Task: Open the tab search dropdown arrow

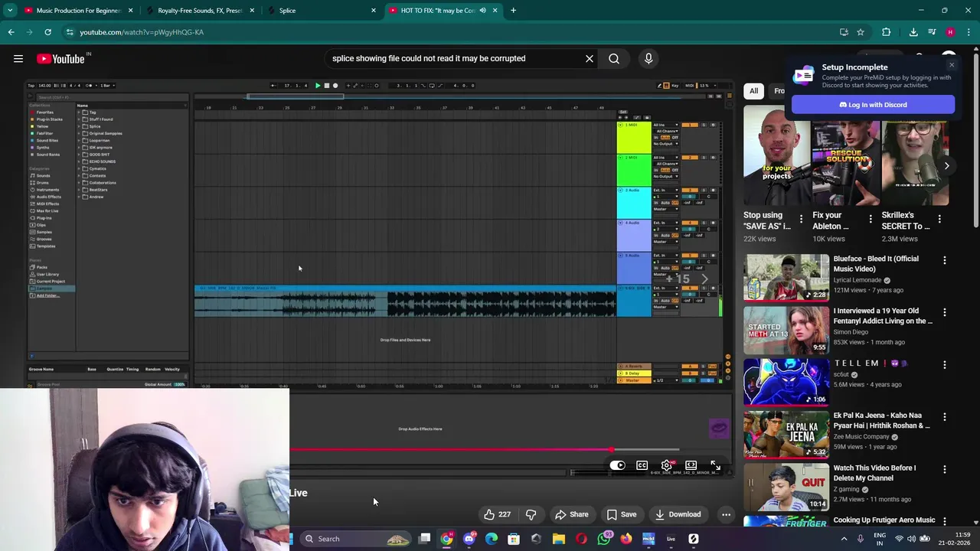Action: pos(10,11)
